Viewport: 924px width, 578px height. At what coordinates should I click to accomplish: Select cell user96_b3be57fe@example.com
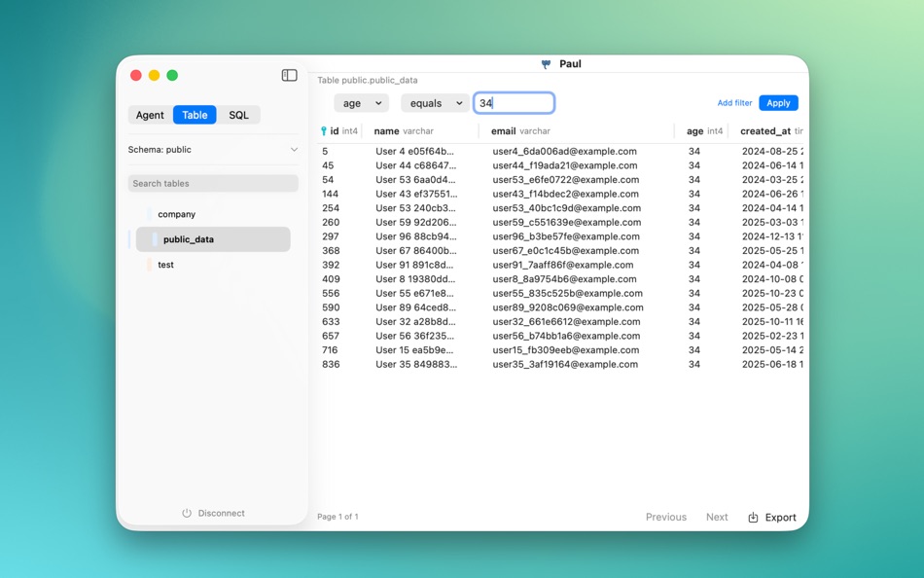566,236
